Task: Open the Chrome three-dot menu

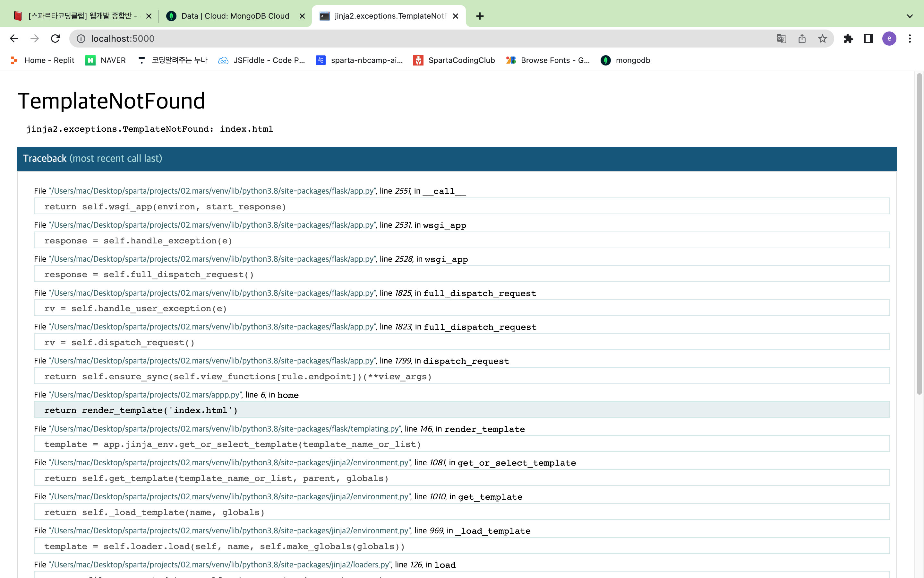Action: point(910,39)
